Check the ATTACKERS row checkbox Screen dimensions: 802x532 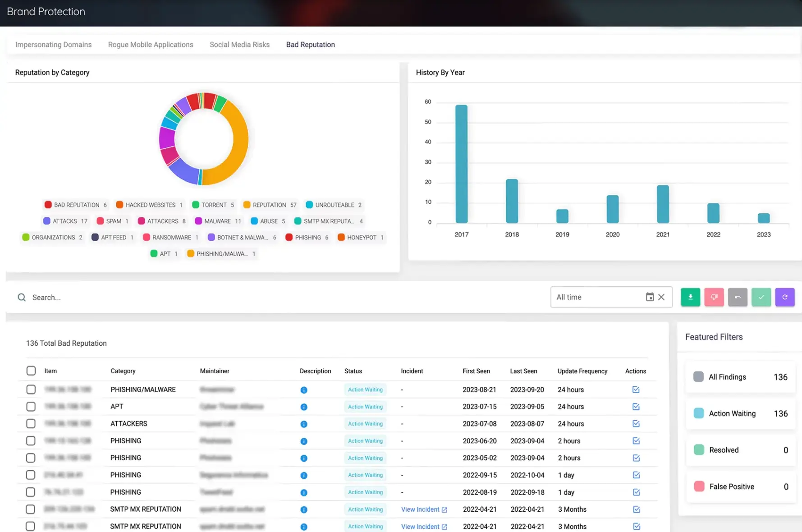tap(31, 424)
